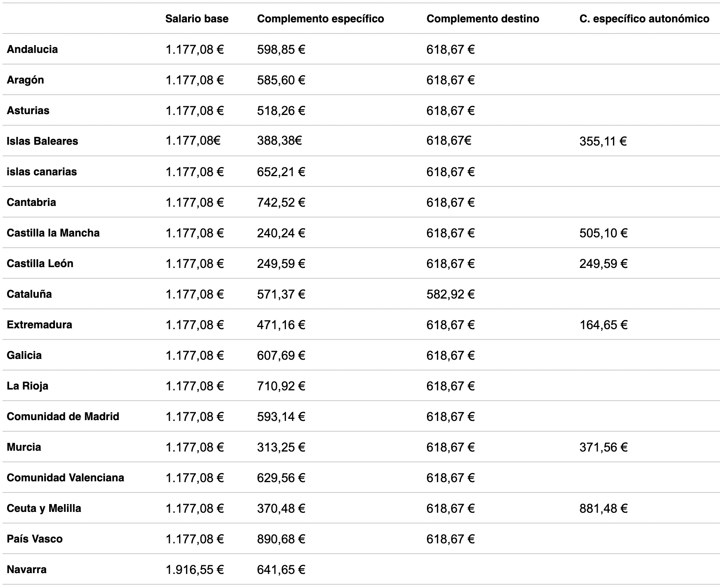Image resolution: width=720 pixels, height=588 pixels.
Task: Click the 355,11 € autonómico cell
Action: [x=603, y=141]
